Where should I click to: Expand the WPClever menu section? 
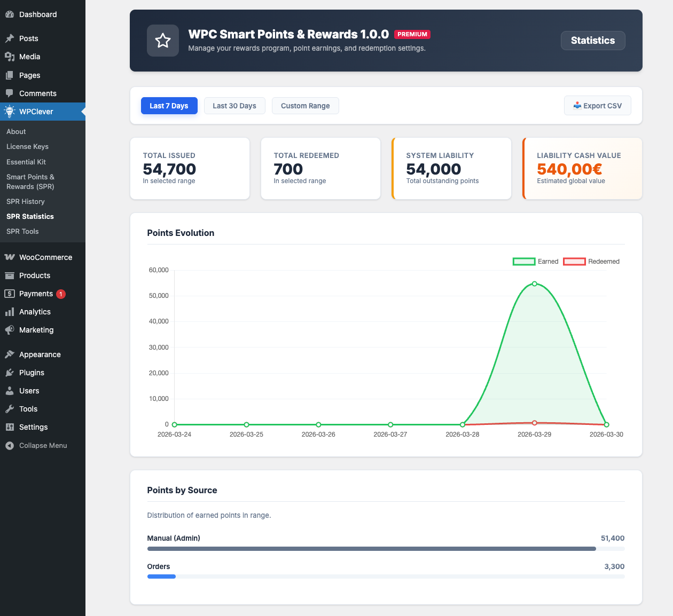(36, 112)
